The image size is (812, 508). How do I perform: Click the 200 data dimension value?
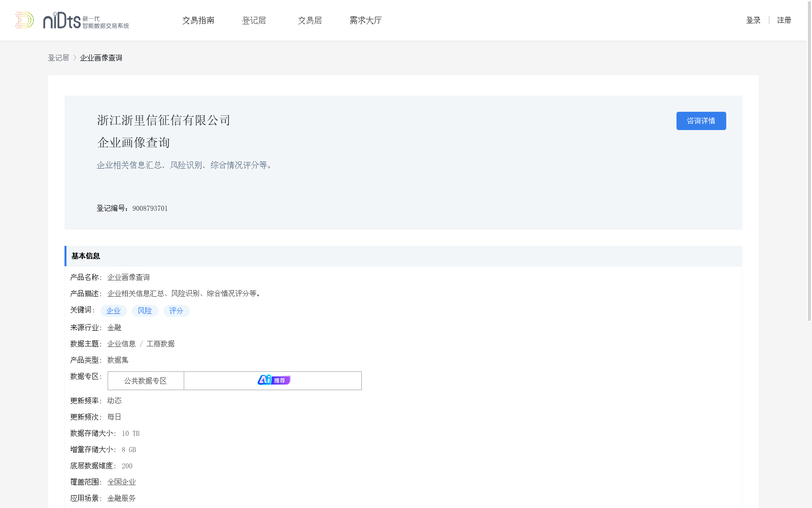pyautogui.click(x=127, y=466)
